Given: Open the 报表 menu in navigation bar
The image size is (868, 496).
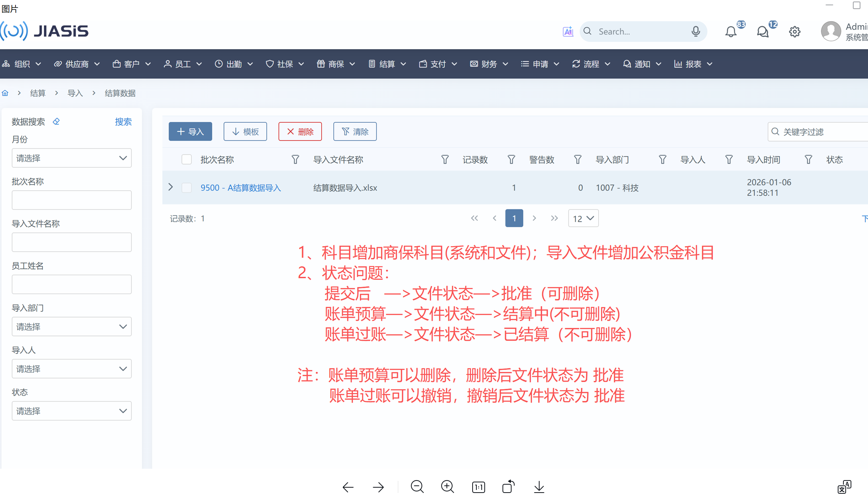Looking at the screenshot, I should pos(693,64).
